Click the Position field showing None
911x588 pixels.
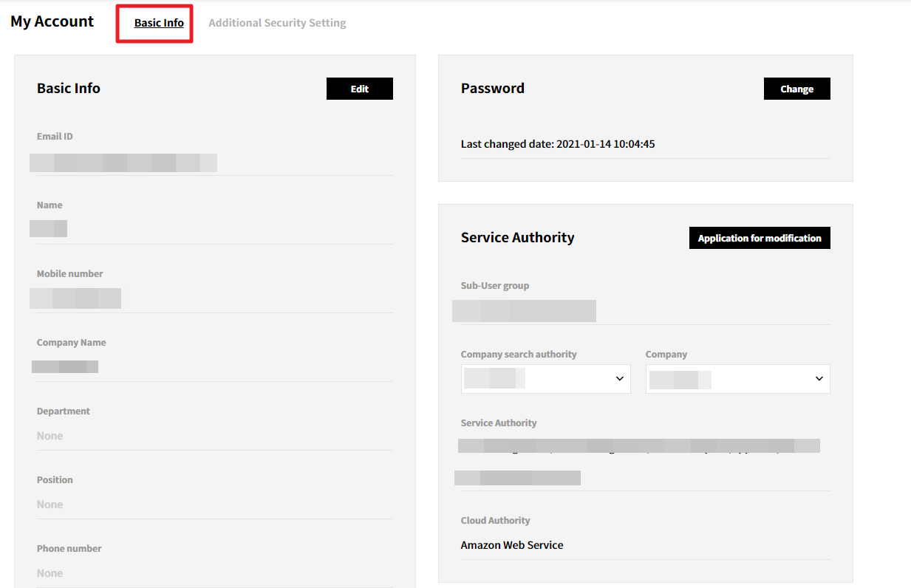(x=50, y=505)
